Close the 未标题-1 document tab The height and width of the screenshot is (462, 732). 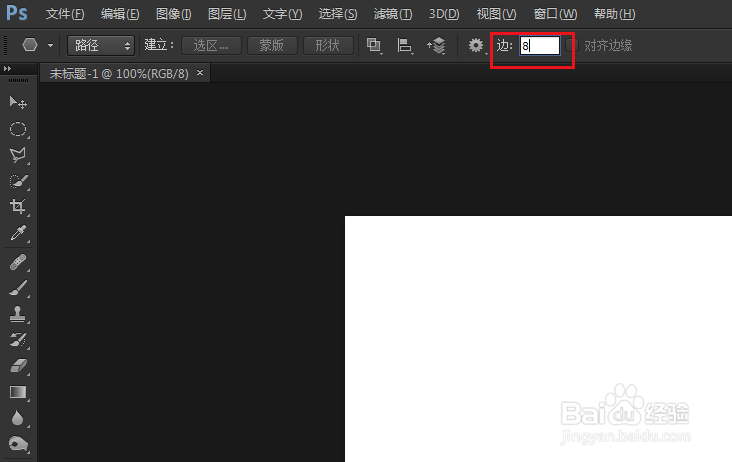pos(200,73)
